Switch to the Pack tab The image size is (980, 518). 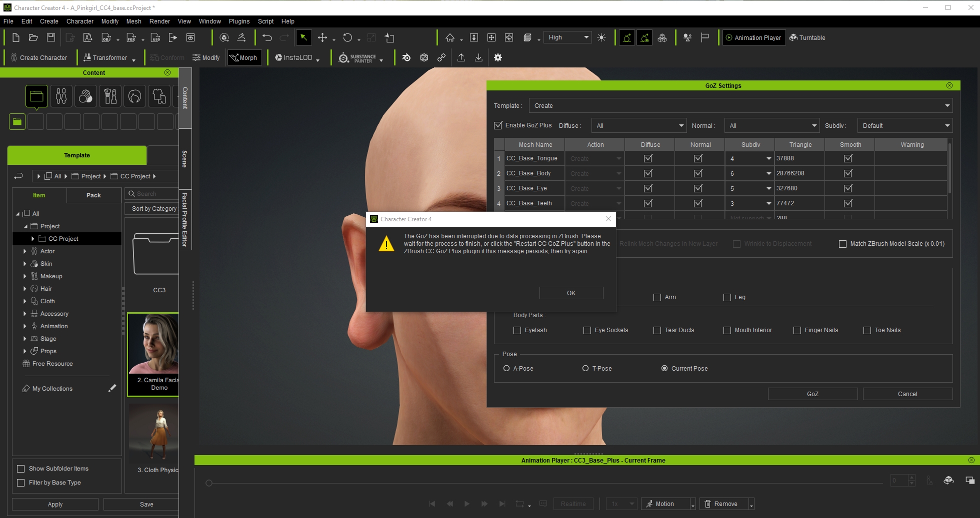tap(93, 195)
